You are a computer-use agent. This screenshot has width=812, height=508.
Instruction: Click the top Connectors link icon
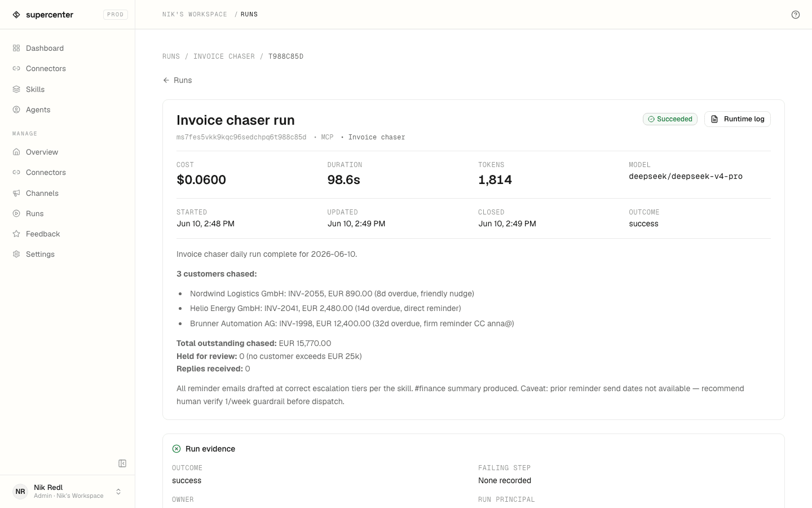point(16,68)
